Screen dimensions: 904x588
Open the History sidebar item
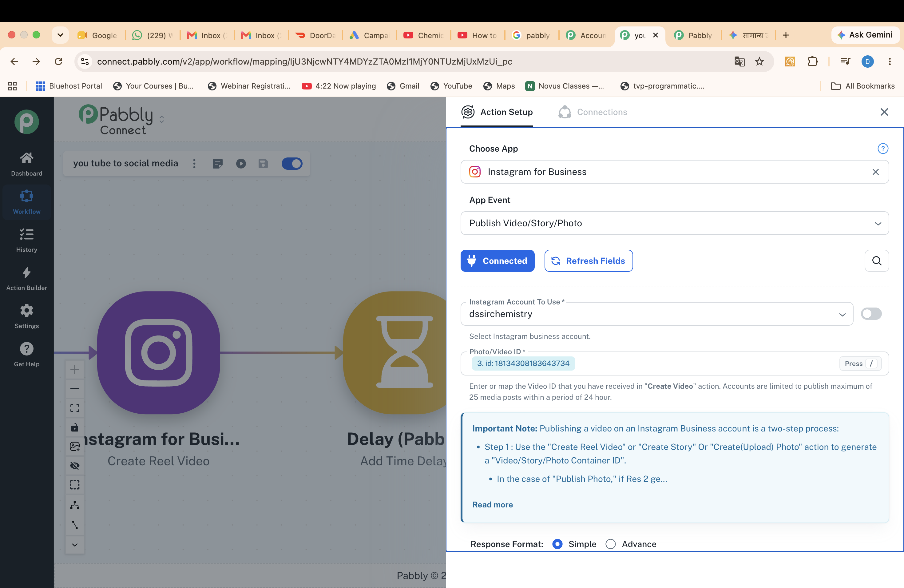point(26,240)
